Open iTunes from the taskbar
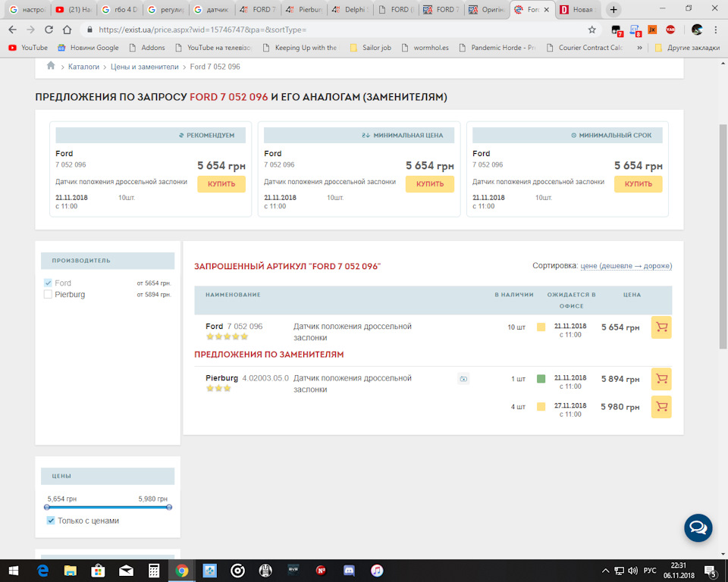728x582 pixels. [x=377, y=571]
